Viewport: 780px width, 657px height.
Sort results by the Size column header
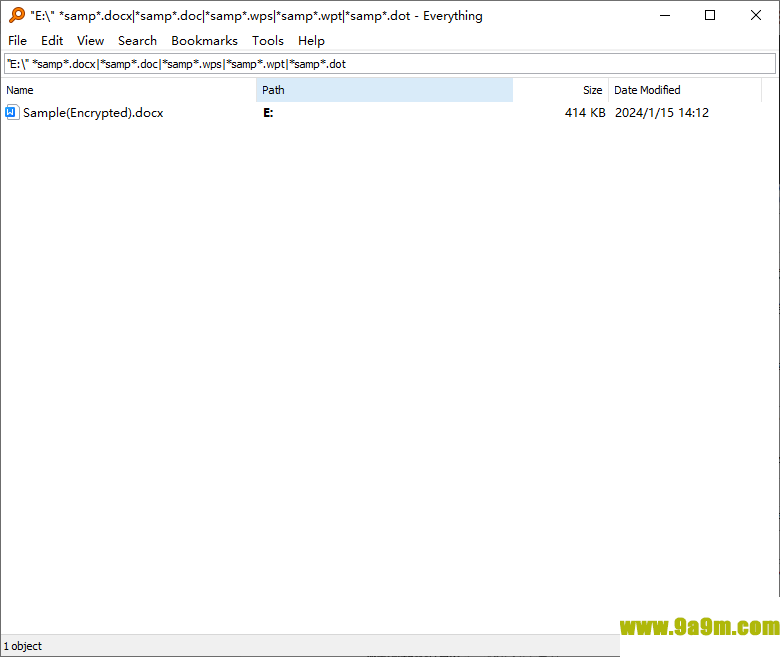pos(561,90)
